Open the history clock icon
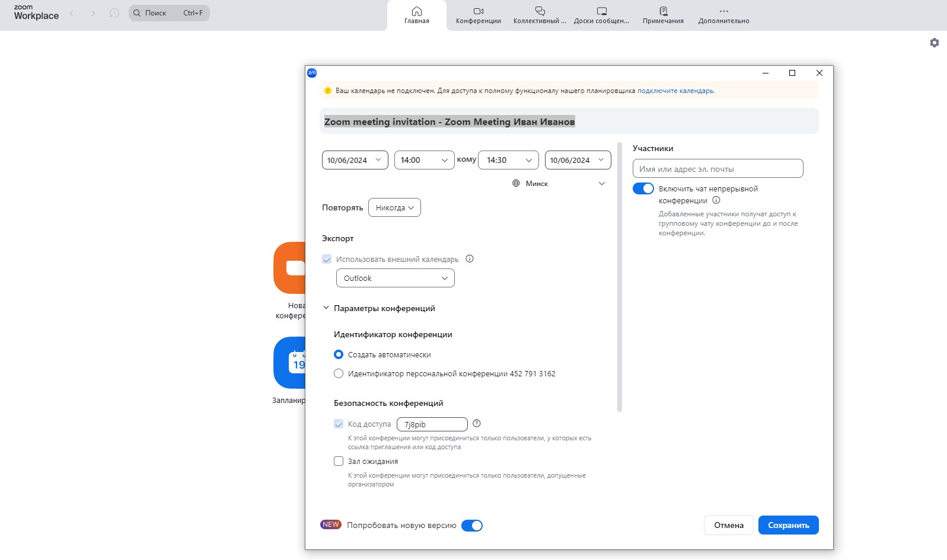 coord(114,13)
